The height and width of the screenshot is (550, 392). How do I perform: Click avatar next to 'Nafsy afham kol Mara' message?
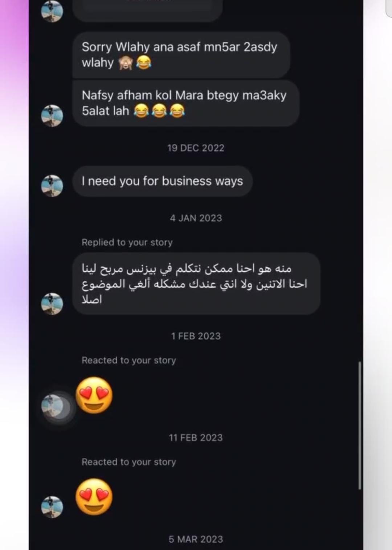click(x=52, y=115)
